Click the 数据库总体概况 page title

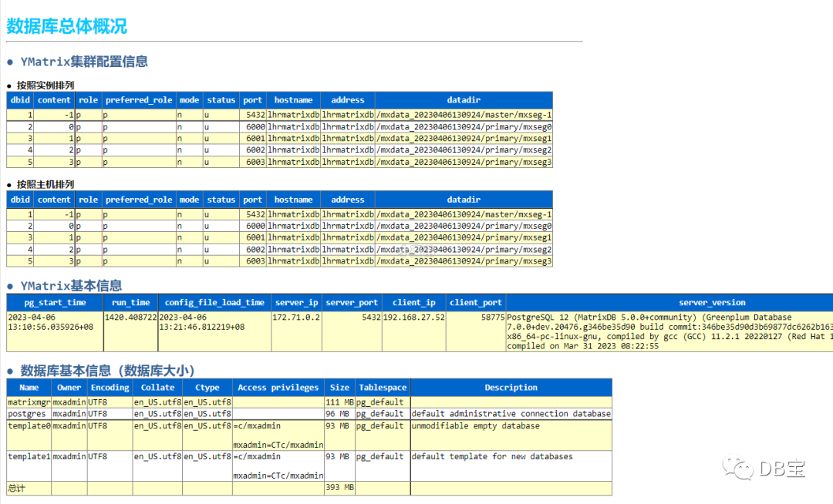click(x=66, y=26)
